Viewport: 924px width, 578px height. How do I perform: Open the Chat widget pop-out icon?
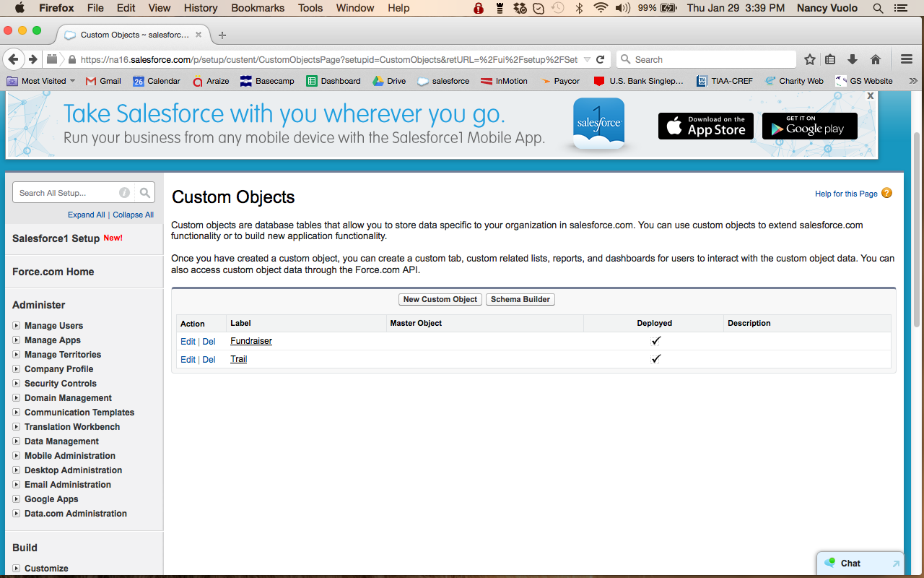point(897,564)
